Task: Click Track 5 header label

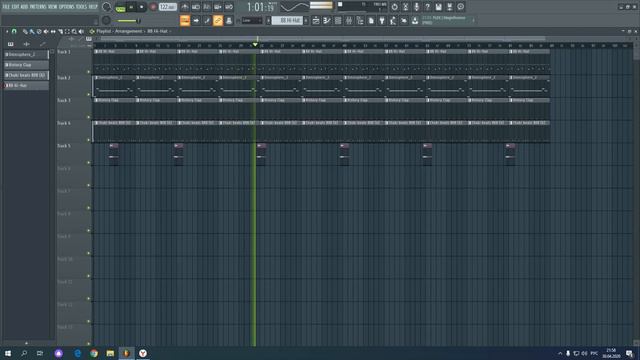Action: click(64, 146)
